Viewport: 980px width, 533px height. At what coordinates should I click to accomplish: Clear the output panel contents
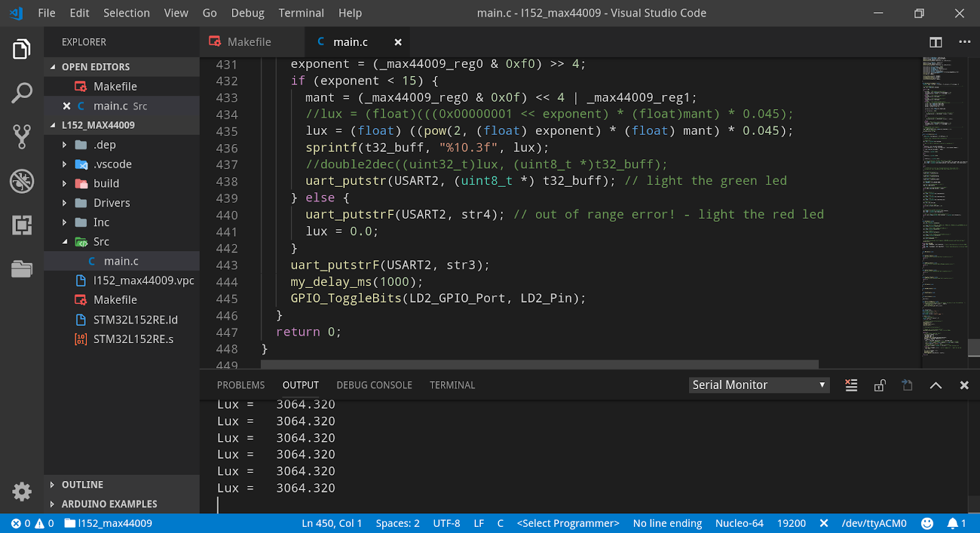(851, 385)
